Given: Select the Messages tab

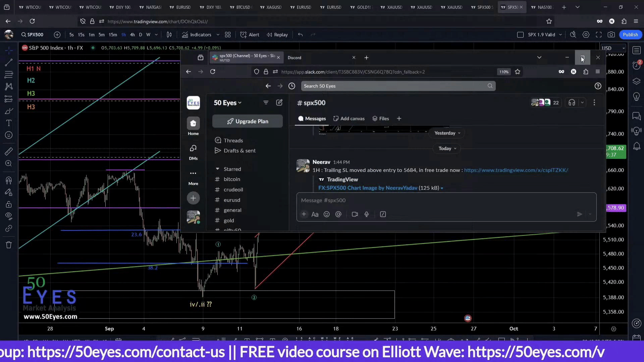Looking at the screenshot, I should [312, 119].
